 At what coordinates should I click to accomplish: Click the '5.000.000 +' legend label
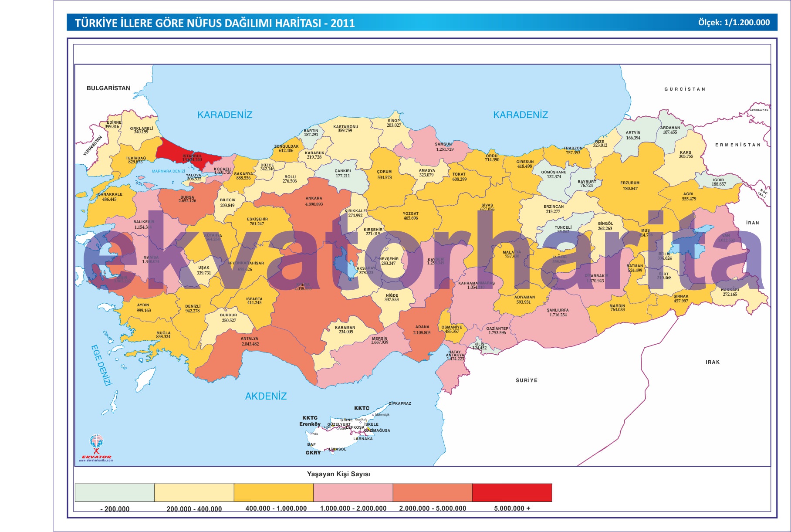pos(512,508)
